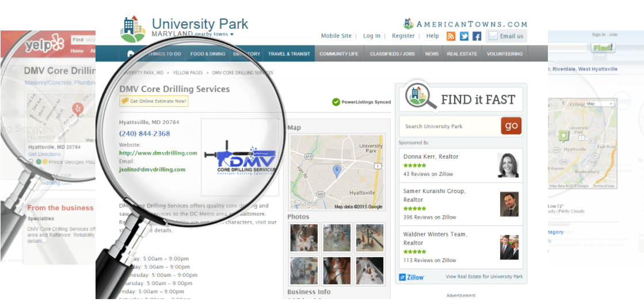644x306 pixels.
Task: Open the Classifieds / Jobs menu
Action: pyautogui.click(x=393, y=54)
